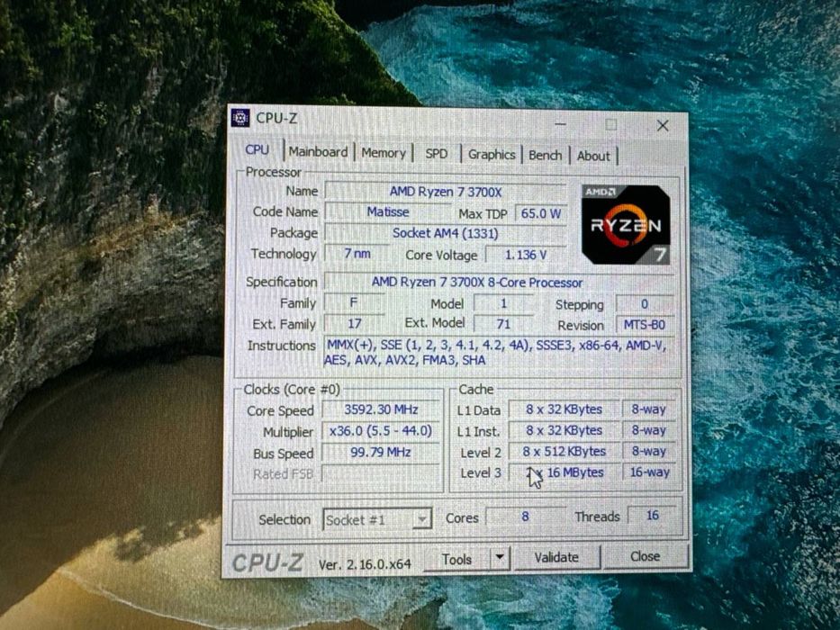Click the empty Rated FSB field
Image resolution: width=840 pixels, height=630 pixels.
[x=381, y=473]
